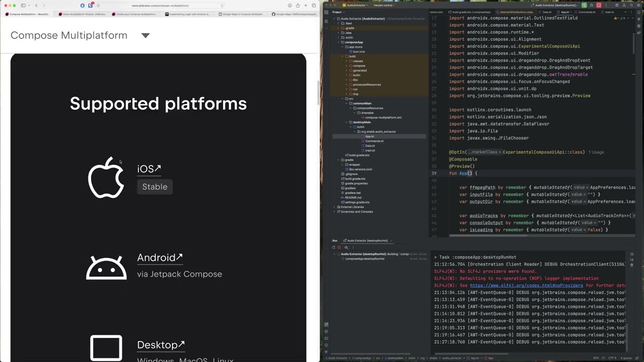Go back in Safari history
The width and height of the screenshot is (644, 362).
(36, 6)
